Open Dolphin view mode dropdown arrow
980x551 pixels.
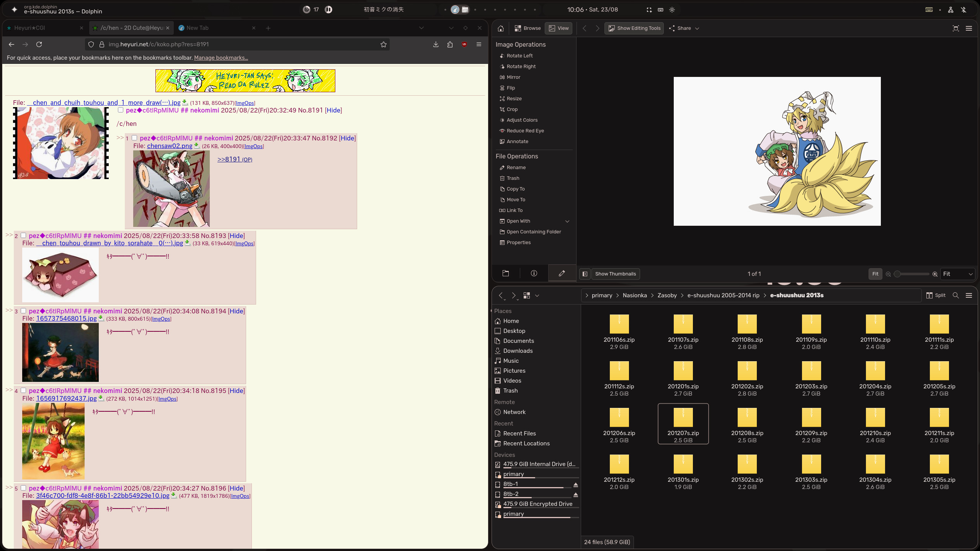pos(537,295)
